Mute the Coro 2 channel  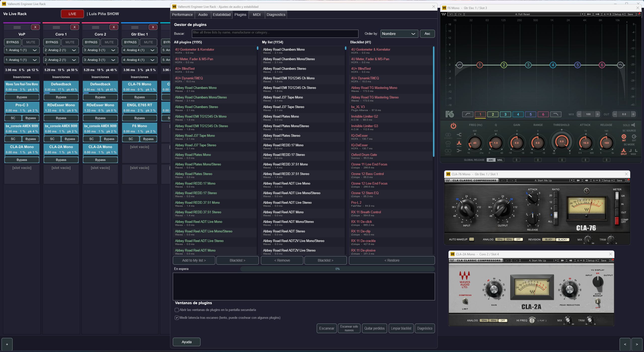pyautogui.click(x=109, y=42)
